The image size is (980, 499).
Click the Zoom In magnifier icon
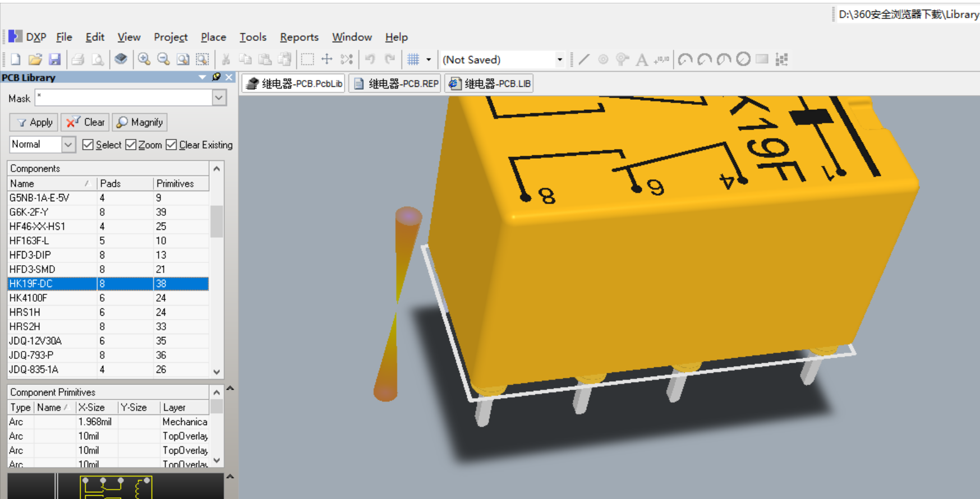(x=144, y=59)
